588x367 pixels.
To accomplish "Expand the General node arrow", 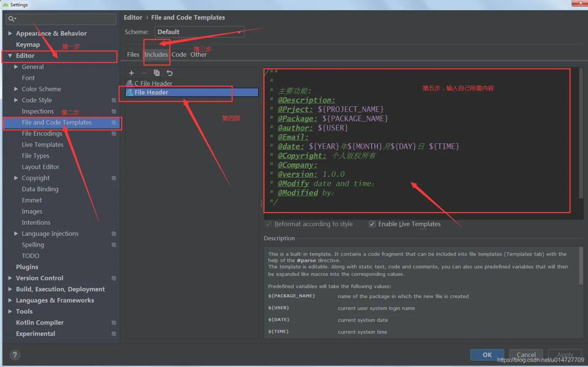I will click(16, 67).
